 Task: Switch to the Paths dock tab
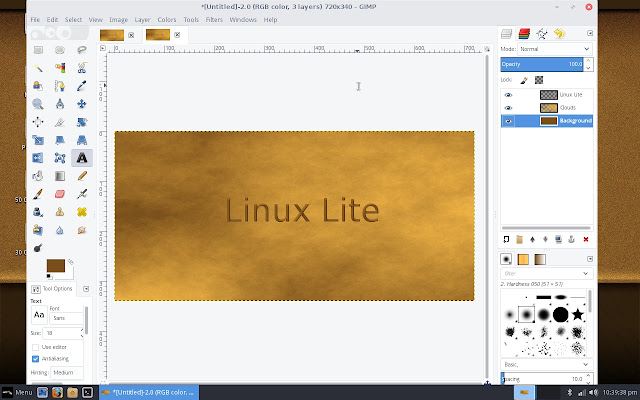(x=542, y=33)
